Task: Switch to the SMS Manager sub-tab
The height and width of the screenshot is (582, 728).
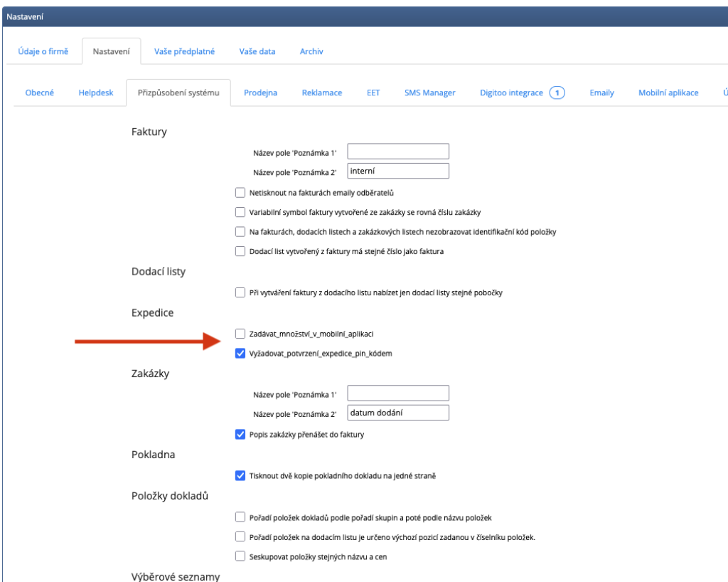Action: [429, 93]
